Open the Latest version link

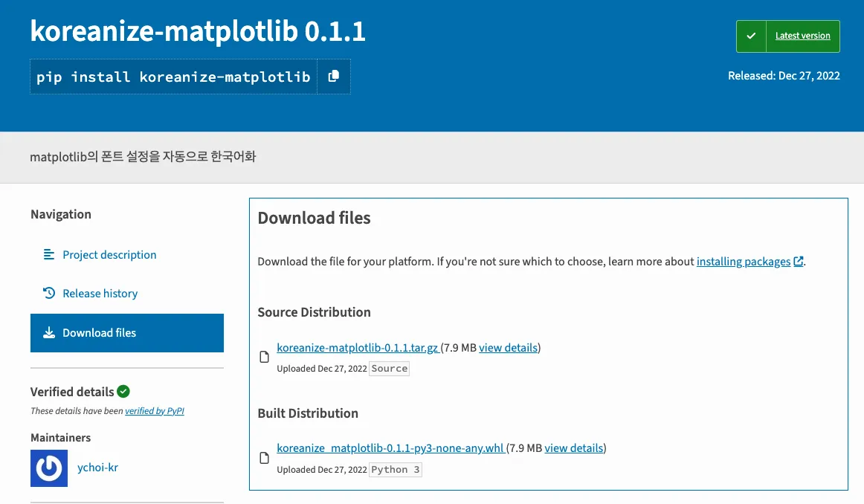click(802, 36)
